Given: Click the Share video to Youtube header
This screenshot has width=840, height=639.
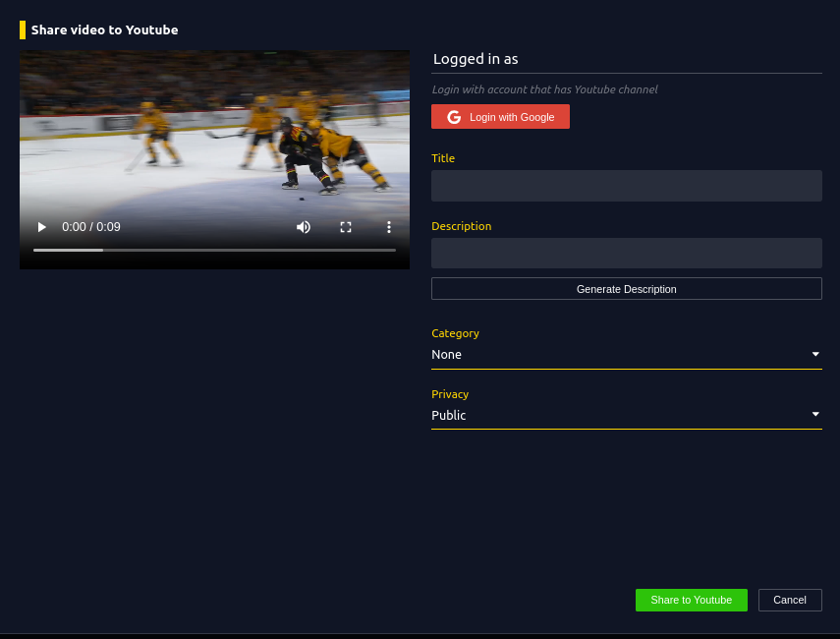Looking at the screenshot, I should (x=104, y=29).
